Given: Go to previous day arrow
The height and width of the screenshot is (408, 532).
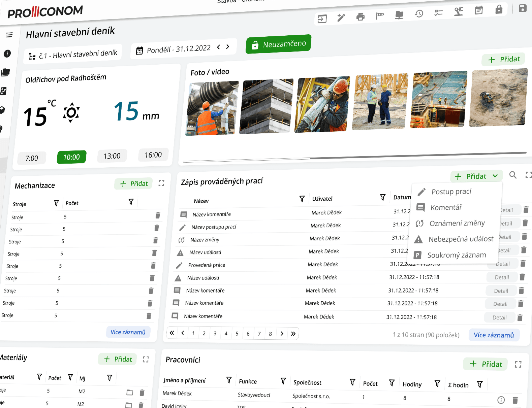Looking at the screenshot, I should click(218, 47).
